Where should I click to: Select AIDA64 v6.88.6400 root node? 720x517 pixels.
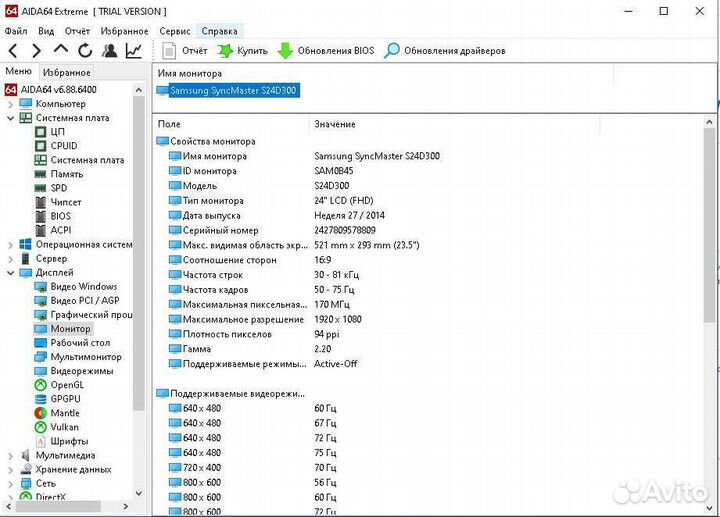click(x=58, y=89)
